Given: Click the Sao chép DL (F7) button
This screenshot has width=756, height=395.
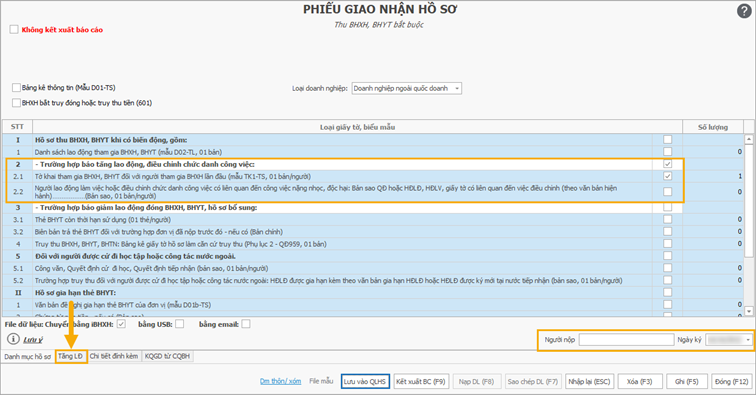Looking at the screenshot, I should point(532,381).
